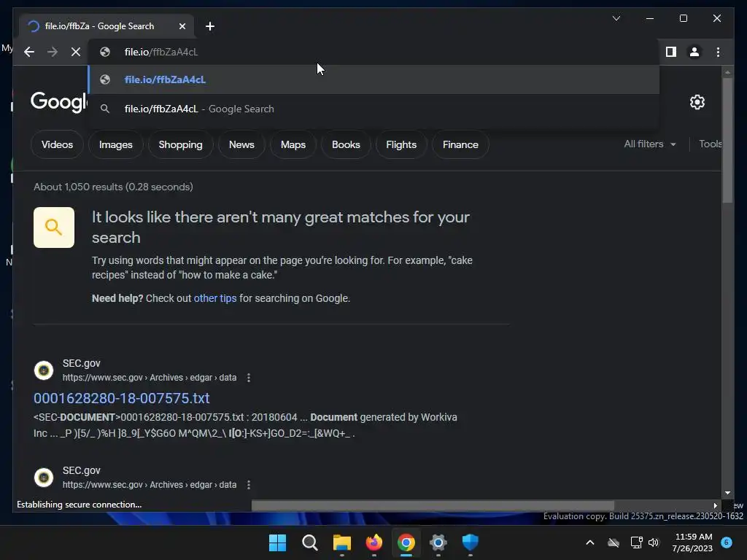
Task: Filter results by Images
Action: pos(116,144)
